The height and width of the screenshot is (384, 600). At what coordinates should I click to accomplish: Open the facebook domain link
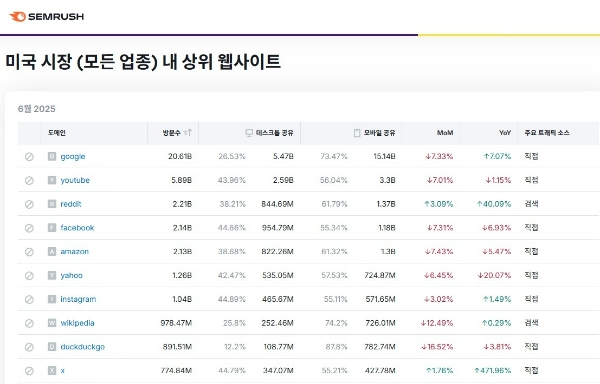(77, 228)
